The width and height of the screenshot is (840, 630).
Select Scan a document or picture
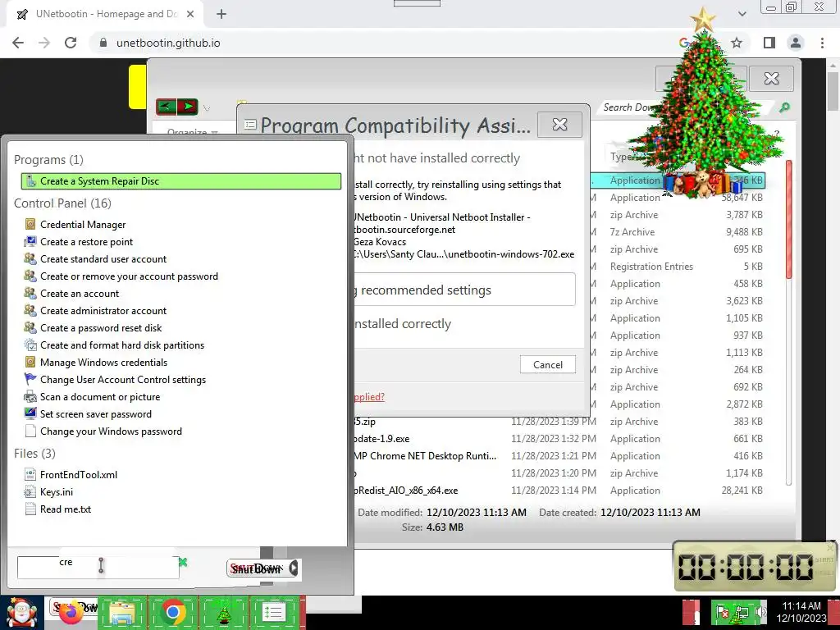coord(100,397)
